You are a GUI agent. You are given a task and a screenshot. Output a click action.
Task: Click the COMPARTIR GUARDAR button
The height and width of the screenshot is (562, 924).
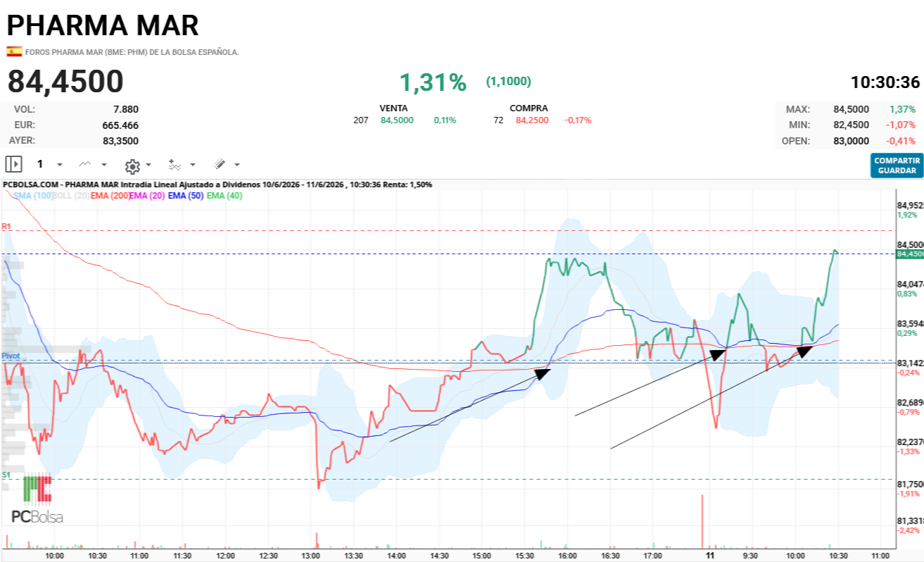click(897, 166)
